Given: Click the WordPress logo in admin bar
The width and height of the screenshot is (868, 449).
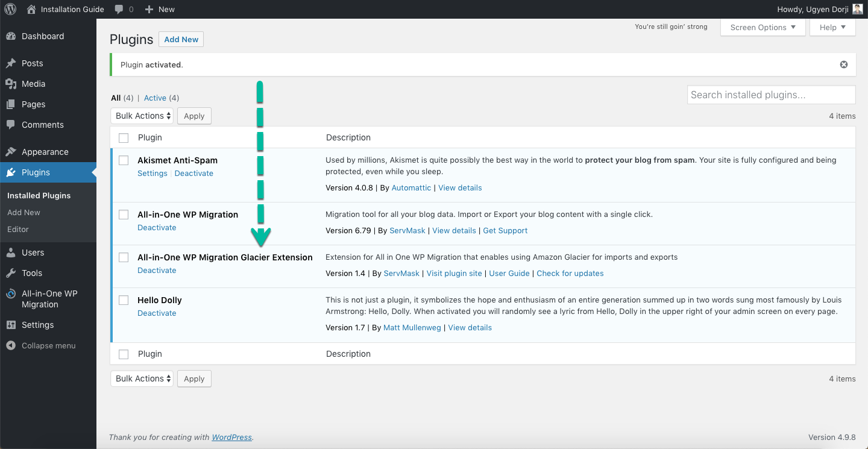Looking at the screenshot, I should point(11,9).
